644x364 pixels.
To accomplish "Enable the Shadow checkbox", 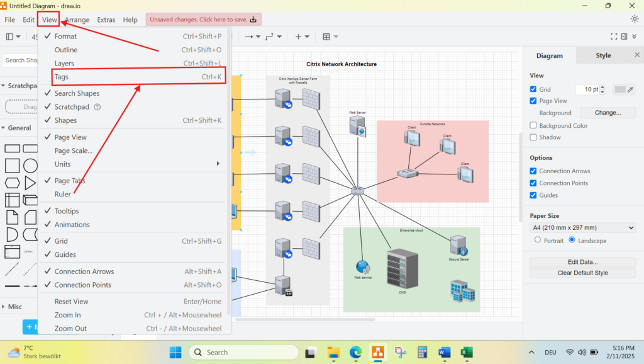I will click(x=533, y=137).
